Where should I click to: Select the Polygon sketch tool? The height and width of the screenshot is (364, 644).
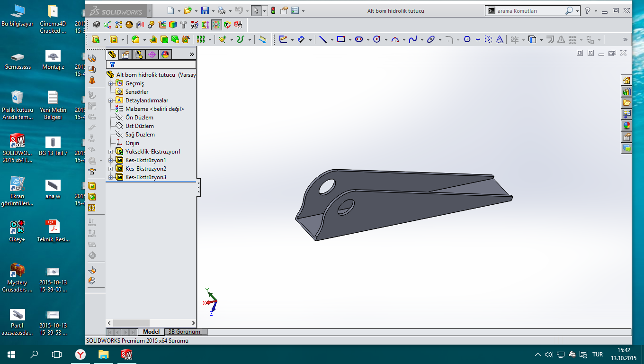[467, 40]
